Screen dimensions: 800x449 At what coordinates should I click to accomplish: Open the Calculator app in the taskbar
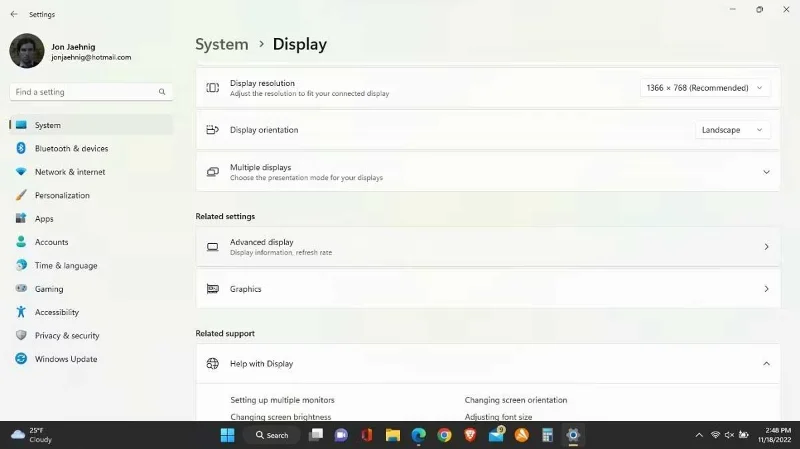tap(547, 435)
